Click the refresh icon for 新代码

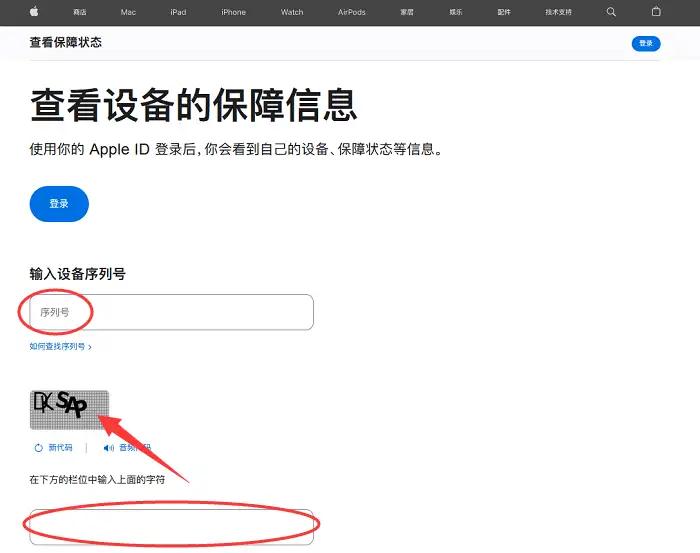click(39, 448)
